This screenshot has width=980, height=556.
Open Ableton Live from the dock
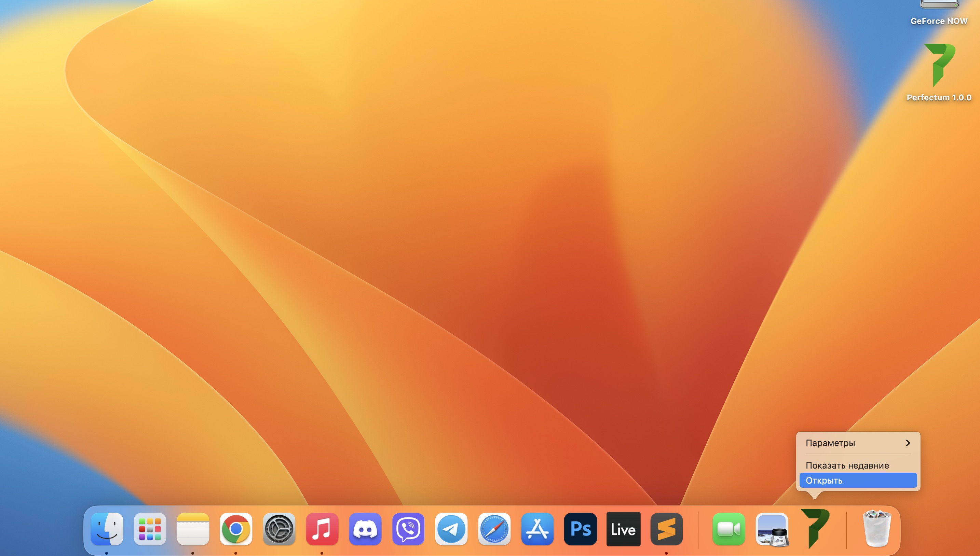[x=623, y=529]
